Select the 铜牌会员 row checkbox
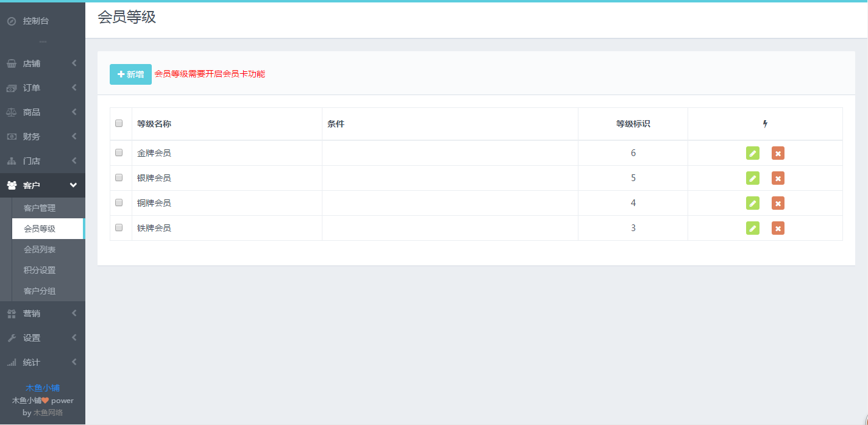Viewport: 868px width, 425px height. point(119,202)
